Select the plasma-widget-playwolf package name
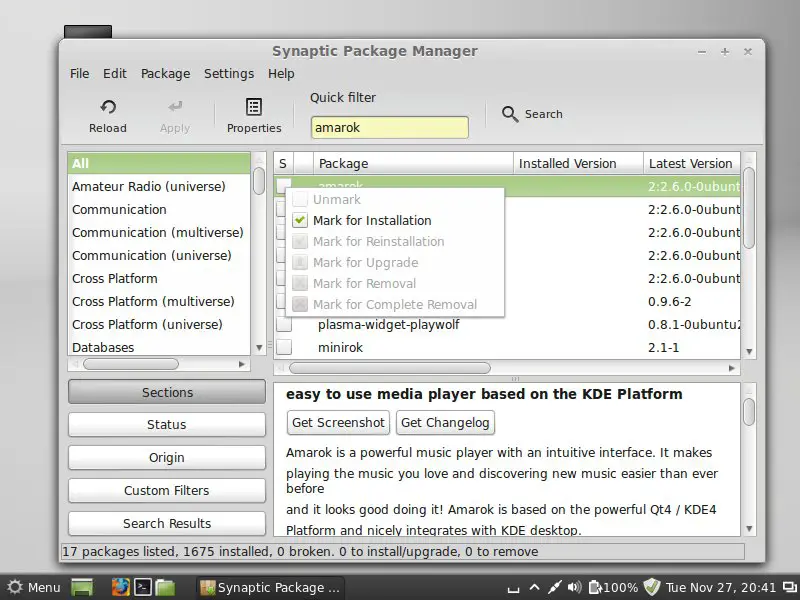The image size is (800, 600). [x=389, y=324]
